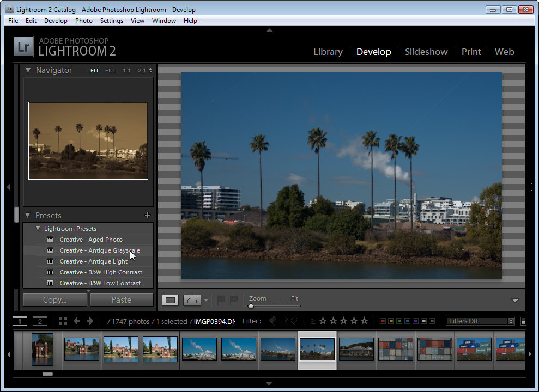Select the shipping containers thumbnail after the house

tap(395, 349)
